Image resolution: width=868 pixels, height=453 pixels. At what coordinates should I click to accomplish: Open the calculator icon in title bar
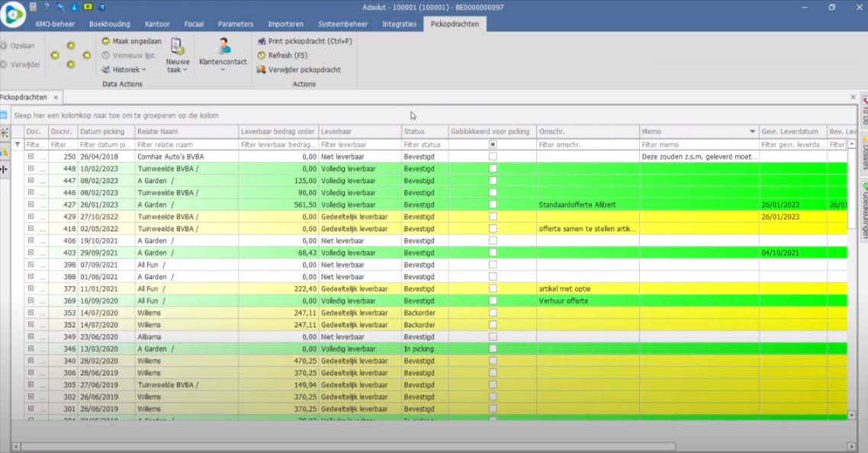[x=33, y=7]
